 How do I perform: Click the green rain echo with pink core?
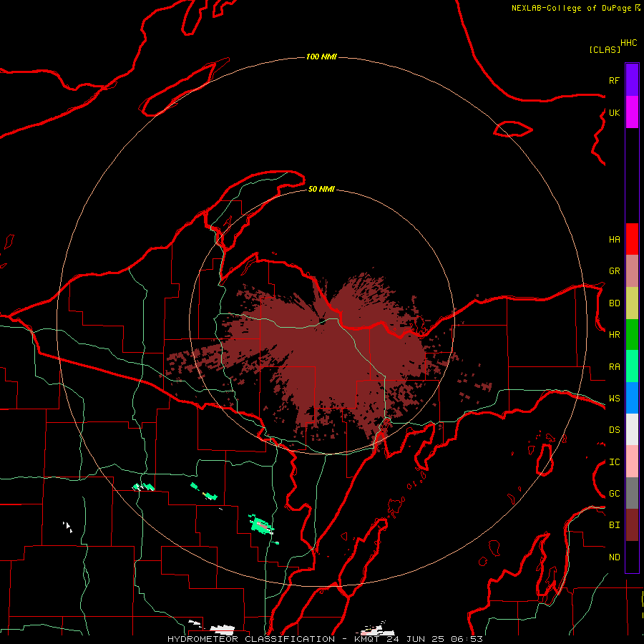coord(260,525)
